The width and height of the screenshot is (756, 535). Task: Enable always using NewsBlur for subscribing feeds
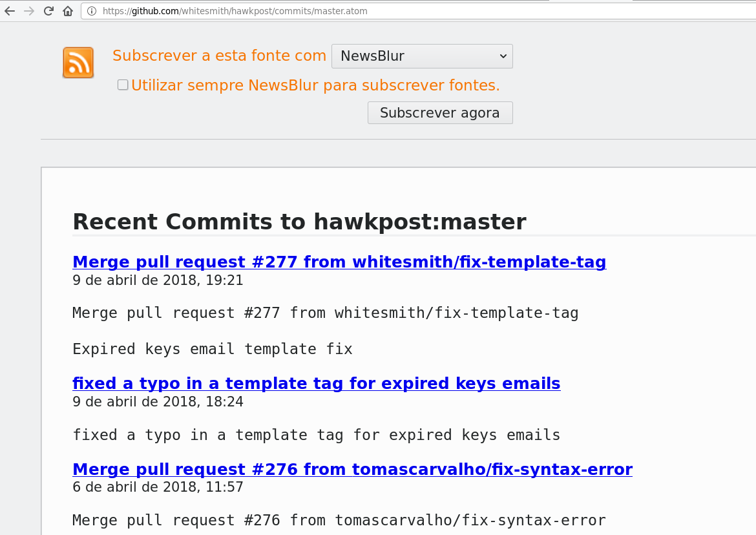tap(122, 84)
